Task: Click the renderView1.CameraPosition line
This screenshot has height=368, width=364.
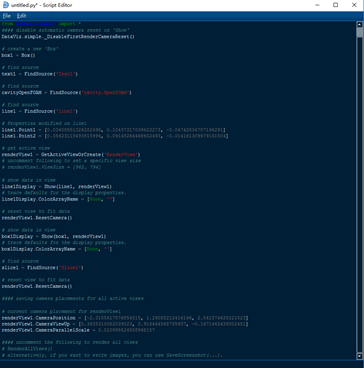Action: click(x=125, y=318)
